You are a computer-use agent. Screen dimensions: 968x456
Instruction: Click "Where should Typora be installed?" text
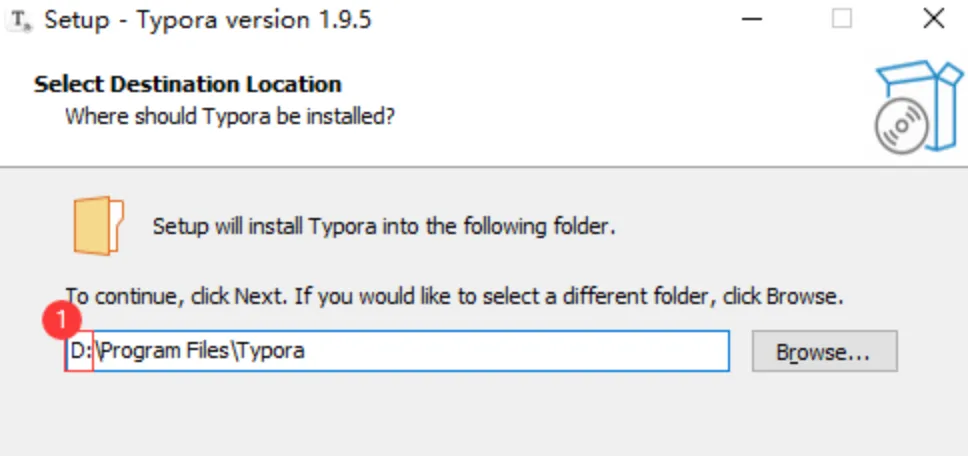(230, 116)
